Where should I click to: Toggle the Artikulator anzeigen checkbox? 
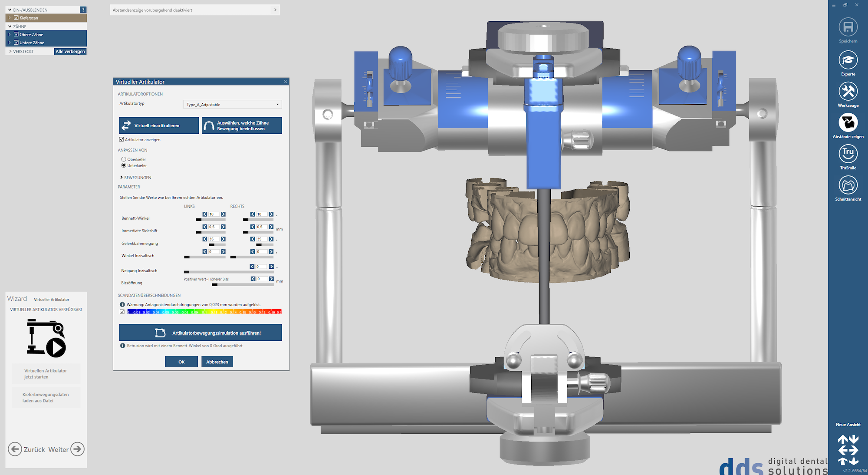[x=122, y=139]
